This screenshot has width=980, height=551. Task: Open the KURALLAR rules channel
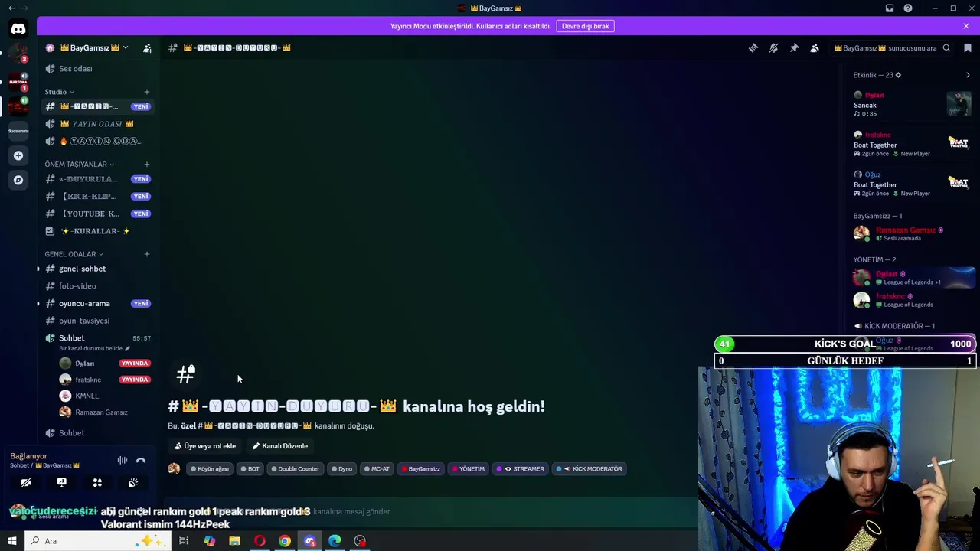click(x=98, y=231)
